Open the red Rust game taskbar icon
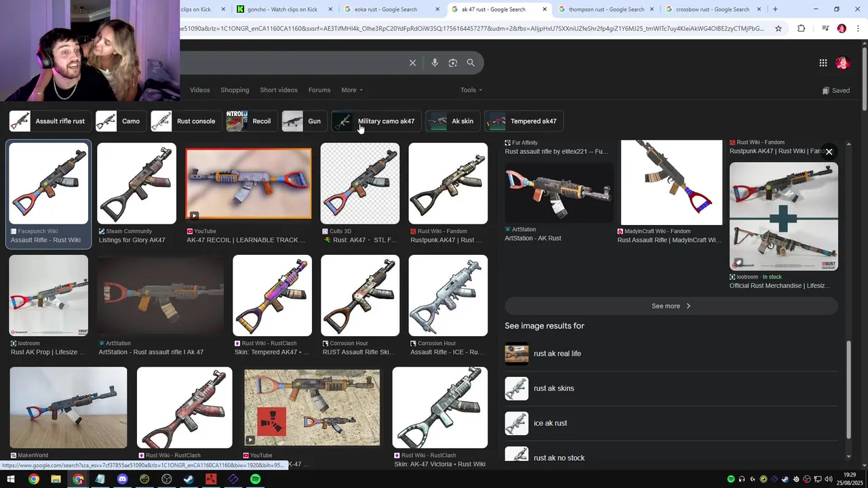 click(x=211, y=479)
